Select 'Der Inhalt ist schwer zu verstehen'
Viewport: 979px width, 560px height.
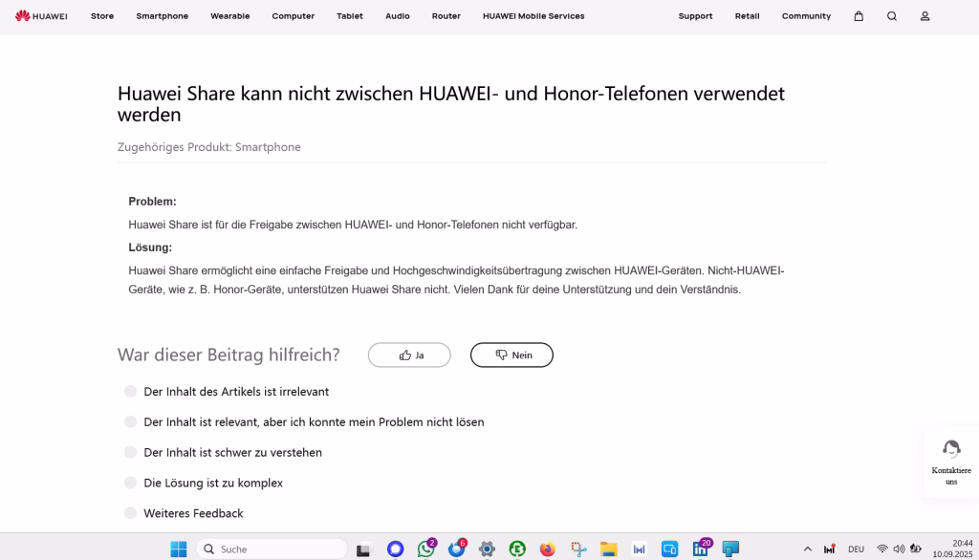point(130,452)
